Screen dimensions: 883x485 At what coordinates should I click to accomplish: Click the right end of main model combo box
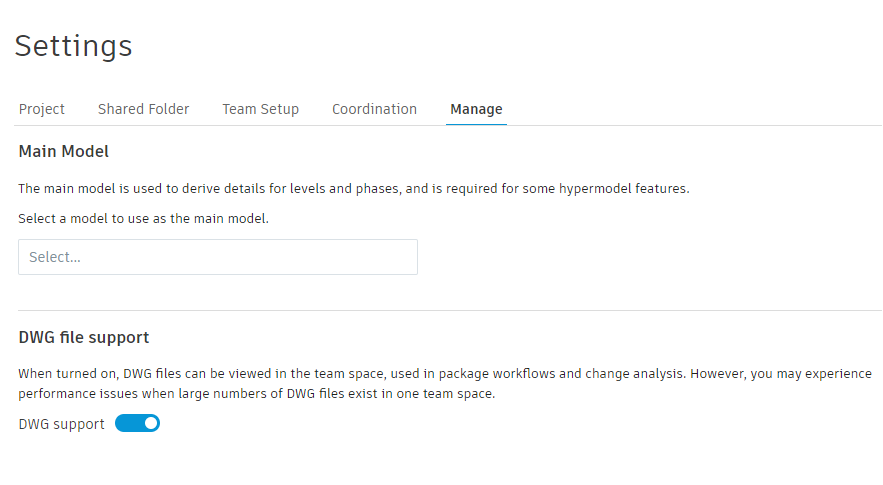pos(400,257)
